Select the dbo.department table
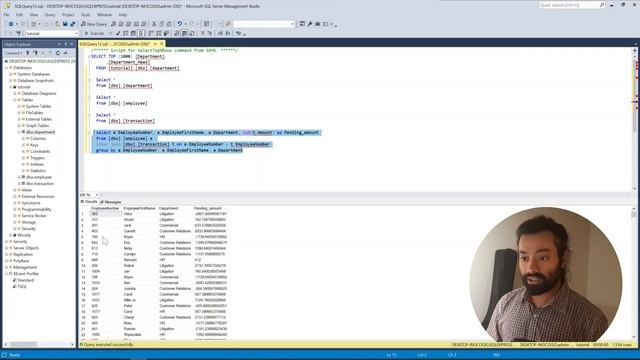Screen dimensions: 640x360 pos(40,132)
